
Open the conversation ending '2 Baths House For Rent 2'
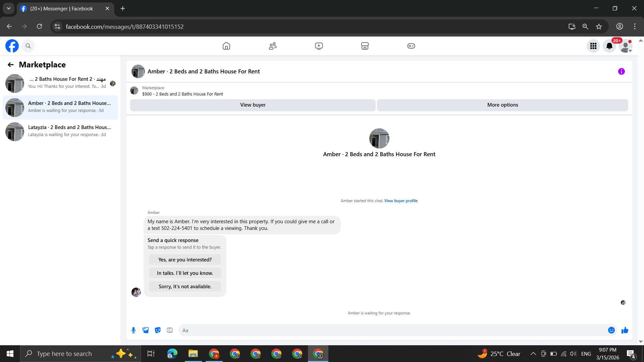point(60,83)
